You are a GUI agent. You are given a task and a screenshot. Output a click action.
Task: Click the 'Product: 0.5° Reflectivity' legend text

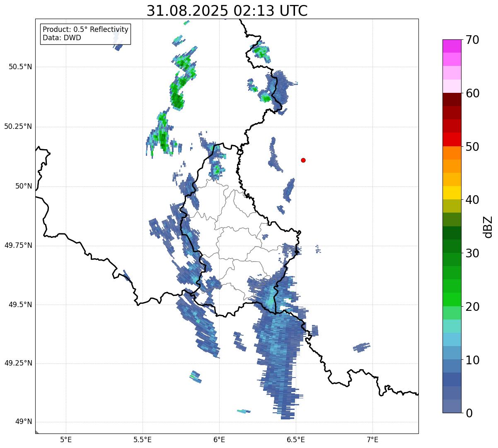click(x=85, y=30)
